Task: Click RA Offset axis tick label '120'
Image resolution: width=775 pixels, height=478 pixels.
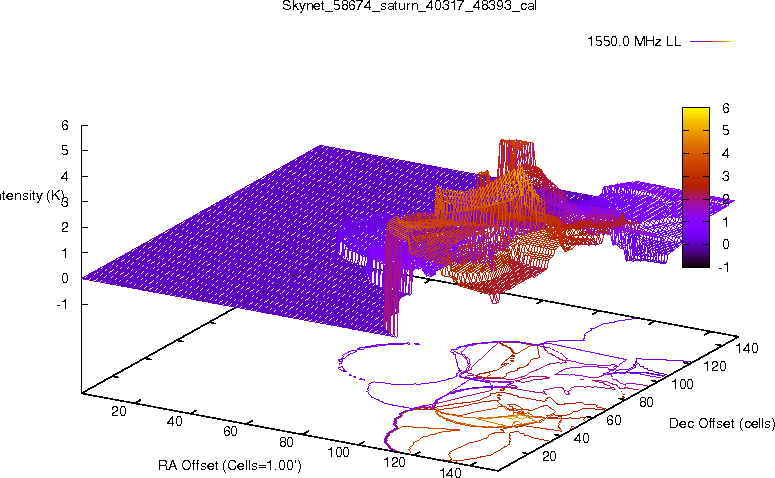Action: pos(394,463)
